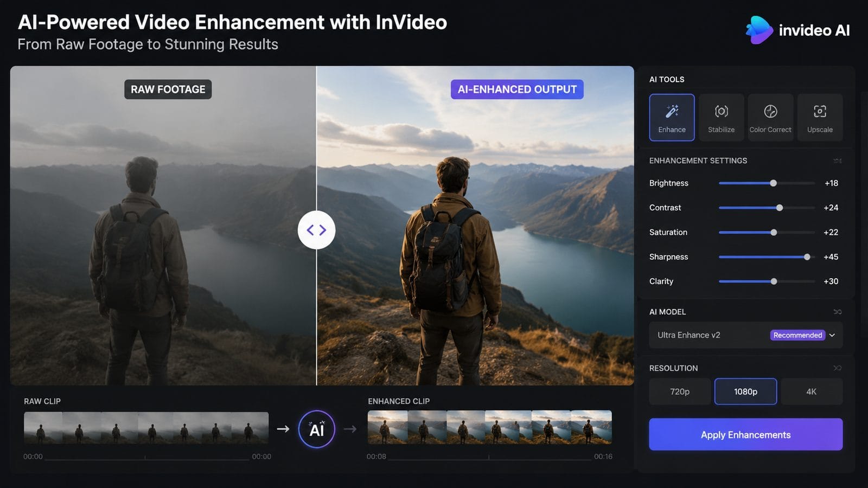This screenshot has width=868, height=488.
Task: Click the RAW CLIP label
Action: (42, 401)
